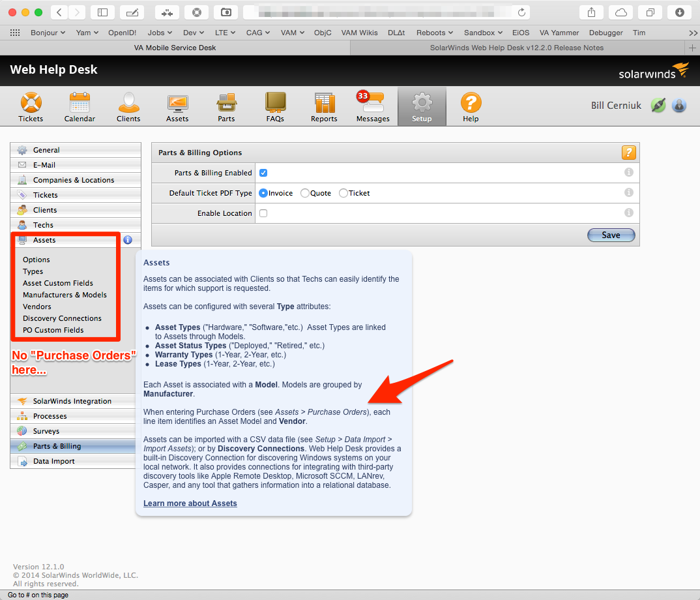Open Clients toolbar icon
Image resolution: width=700 pixels, height=600 pixels.
[128, 107]
